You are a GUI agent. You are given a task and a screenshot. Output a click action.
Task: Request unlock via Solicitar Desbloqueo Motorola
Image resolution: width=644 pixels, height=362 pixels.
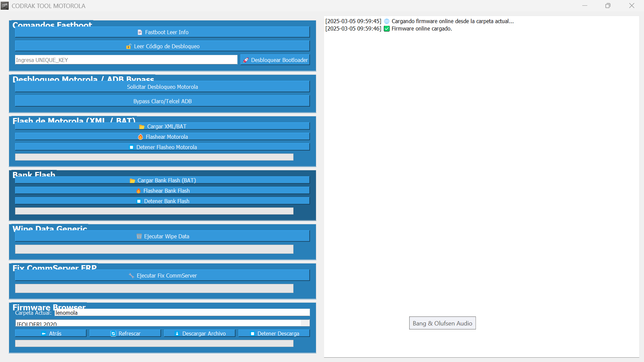click(162, 87)
